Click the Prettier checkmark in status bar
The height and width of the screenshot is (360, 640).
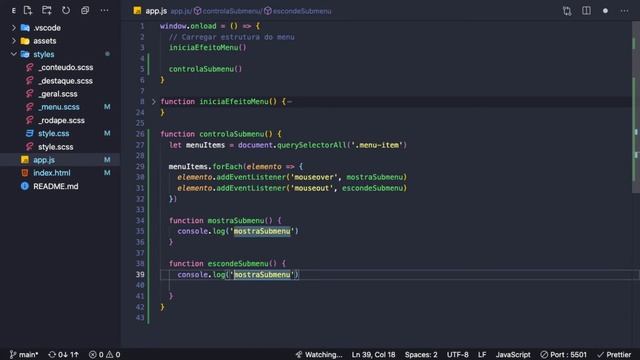[x=600, y=354]
